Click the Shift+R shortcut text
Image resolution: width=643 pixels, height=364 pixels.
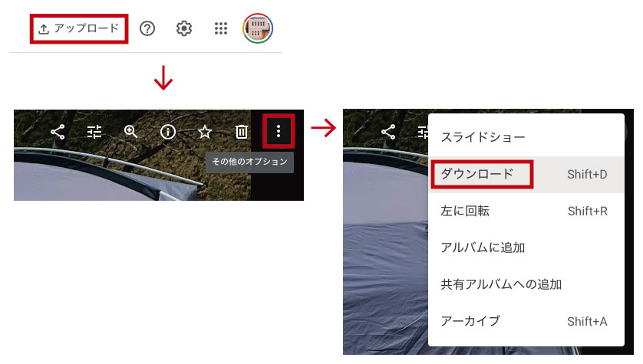[587, 212]
